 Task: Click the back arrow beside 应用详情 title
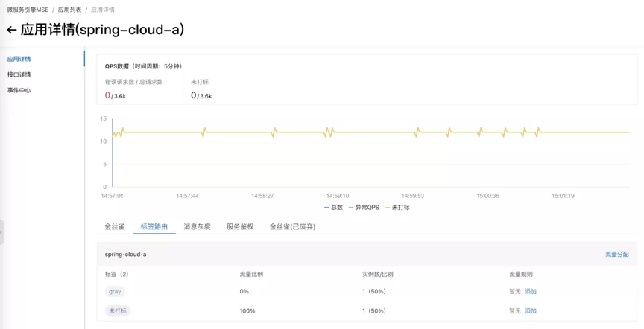click(x=11, y=31)
